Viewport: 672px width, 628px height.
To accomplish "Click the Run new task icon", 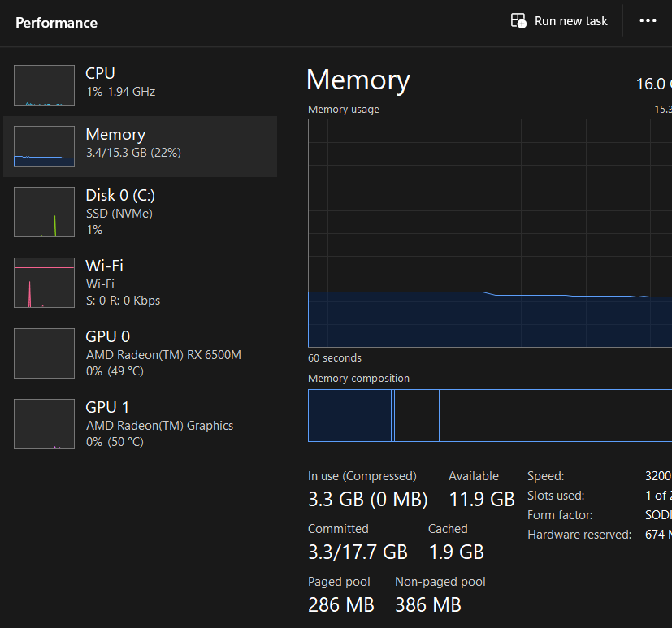I will click(518, 20).
